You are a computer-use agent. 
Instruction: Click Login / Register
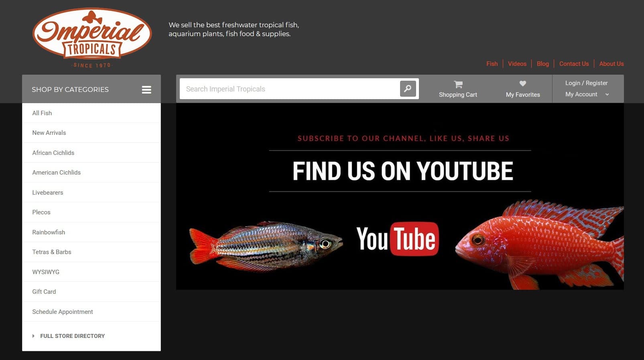(586, 83)
